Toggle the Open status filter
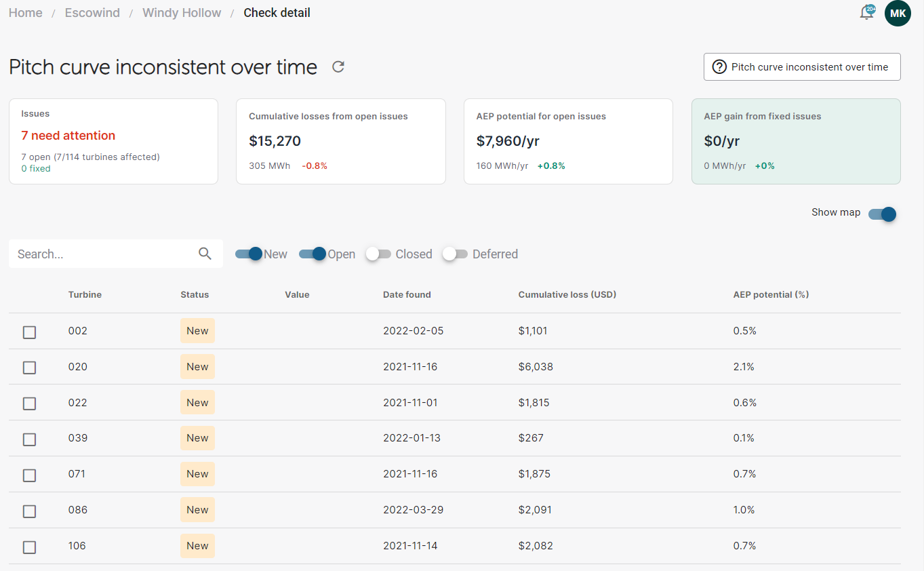Screen dimensions: 924x571 click(312, 254)
